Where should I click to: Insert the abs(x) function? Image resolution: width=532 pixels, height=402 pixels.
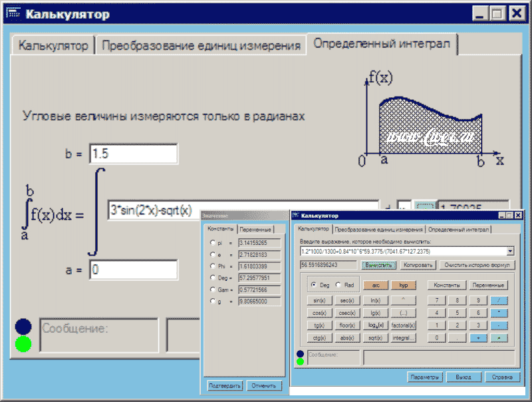tap(347, 338)
